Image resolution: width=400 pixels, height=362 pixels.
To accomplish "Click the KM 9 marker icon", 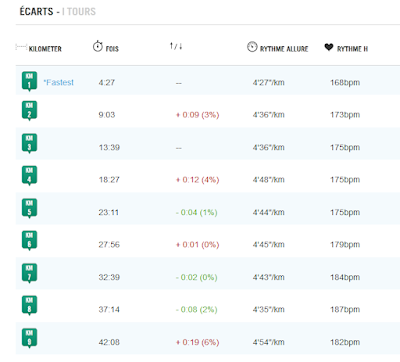I will pos(29,338).
